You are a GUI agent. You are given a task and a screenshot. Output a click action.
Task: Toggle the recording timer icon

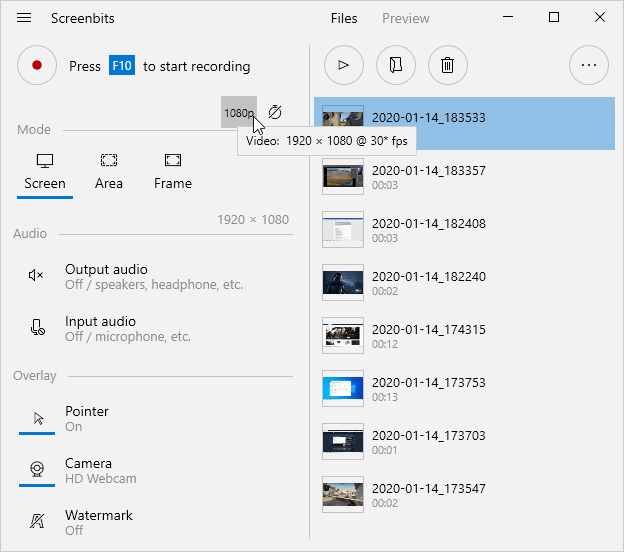tap(275, 112)
